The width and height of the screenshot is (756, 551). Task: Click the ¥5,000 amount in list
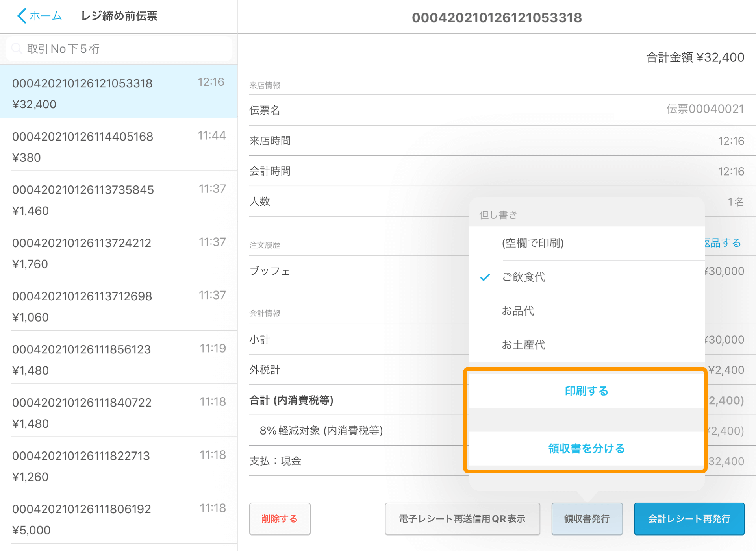[x=31, y=530]
